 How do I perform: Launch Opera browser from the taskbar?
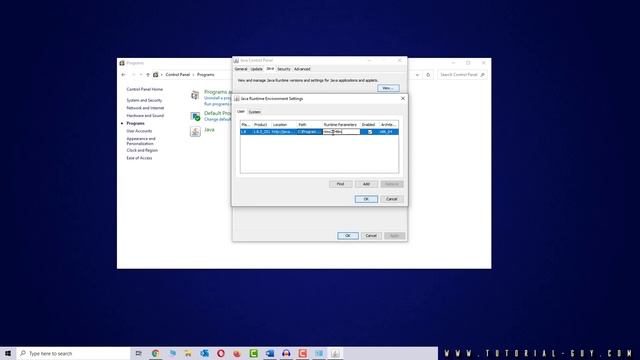(x=221, y=353)
